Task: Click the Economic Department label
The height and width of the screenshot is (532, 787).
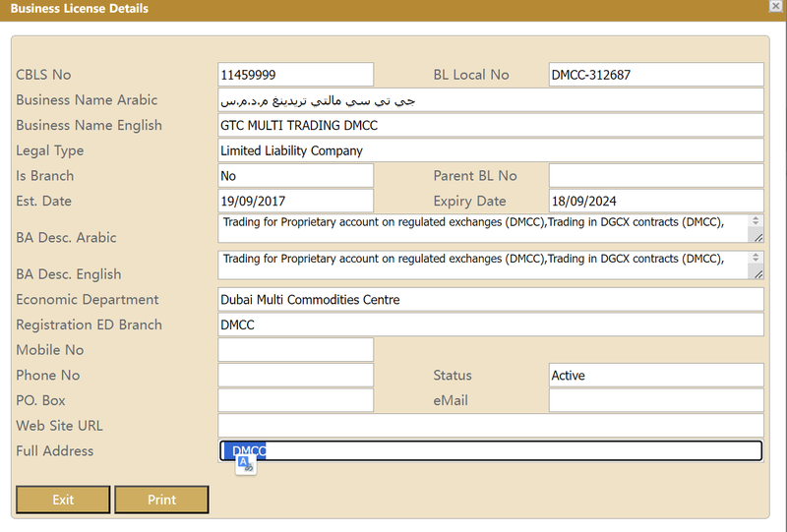Action: 88,300
